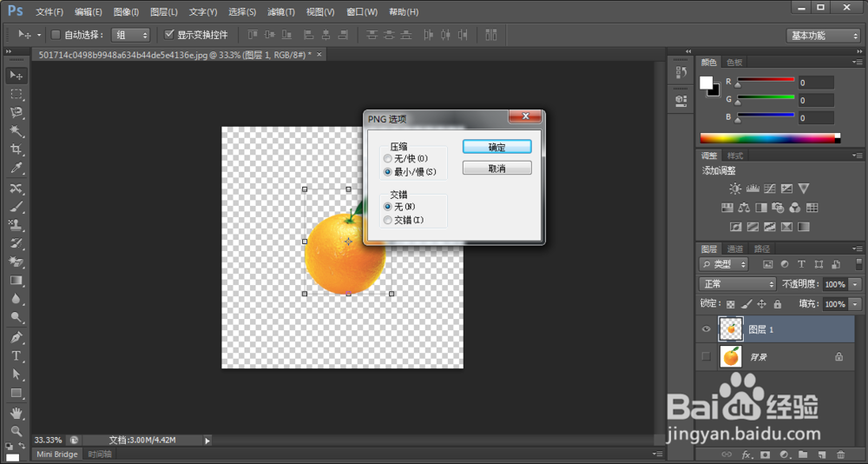
Task: Open the 基本功能 workspace dropdown
Action: coord(823,36)
